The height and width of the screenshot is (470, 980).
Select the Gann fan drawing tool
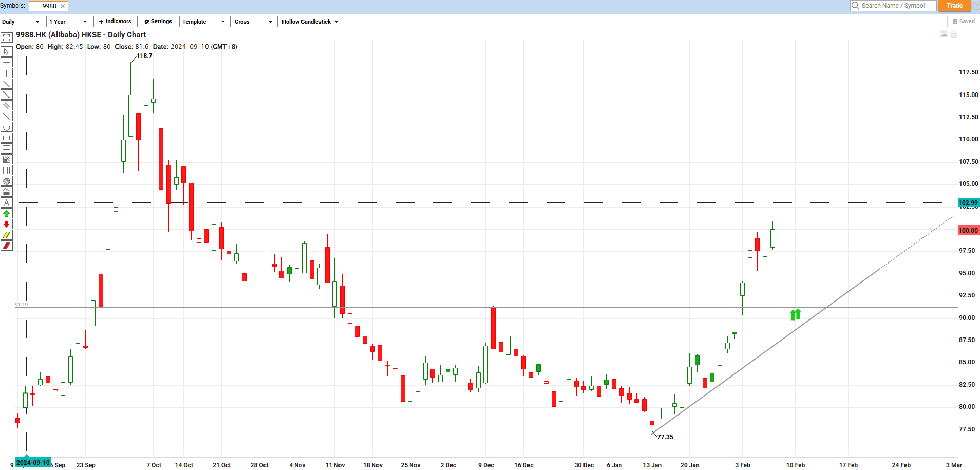click(7, 159)
